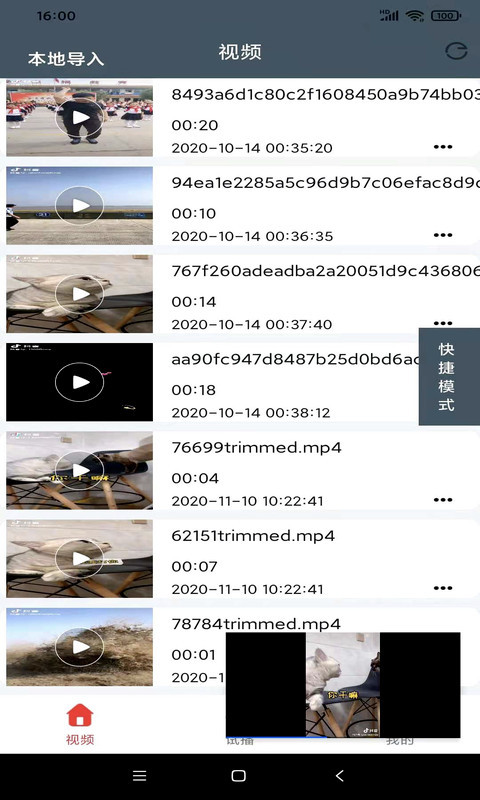The width and height of the screenshot is (480, 800).
Task: Play the 94ea1e2285a5 video thumbnail
Action: [80, 206]
